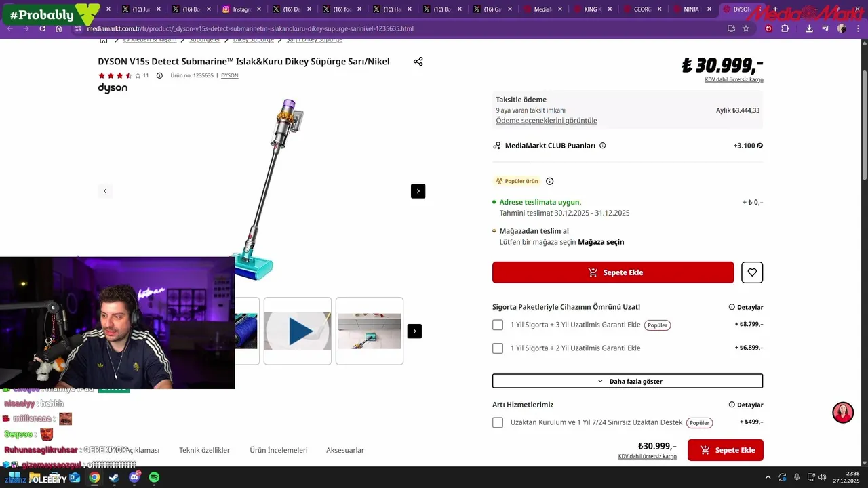This screenshot has width=868, height=488.
Task: Open the browser extensions puzzle icon
Action: [785, 28]
